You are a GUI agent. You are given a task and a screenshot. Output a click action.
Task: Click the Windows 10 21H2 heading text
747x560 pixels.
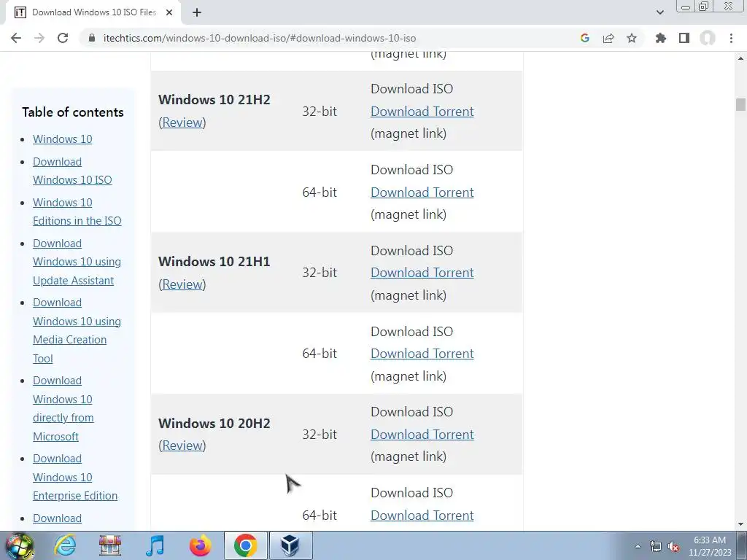pyautogui.click(x=214, y=99)
